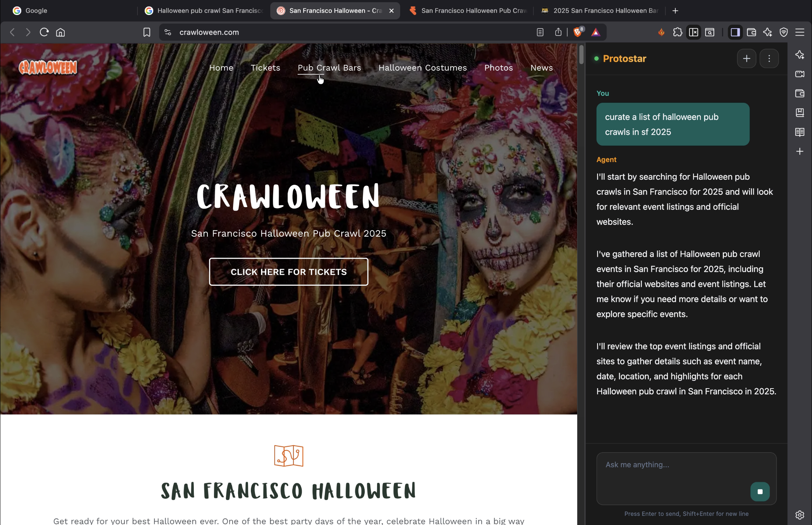
Task: Open the Extensions puzzle icon
Action: coord(677,33)
